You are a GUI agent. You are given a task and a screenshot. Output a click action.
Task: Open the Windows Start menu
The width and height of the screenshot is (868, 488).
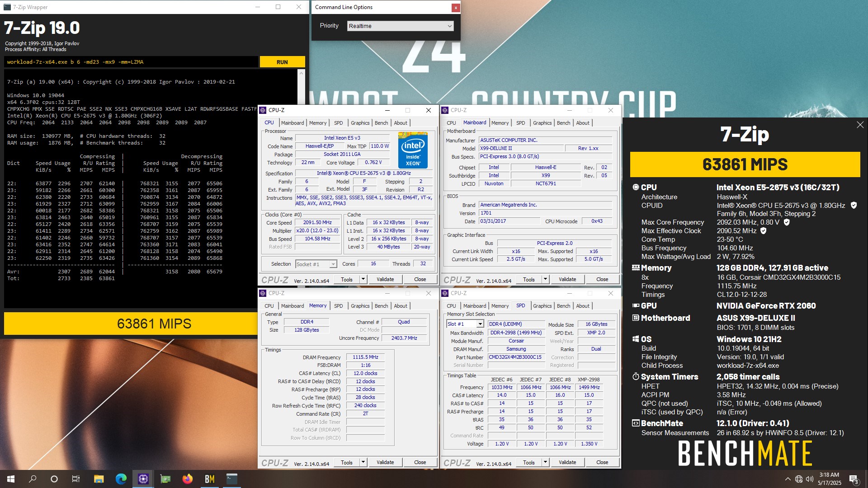click(x=11, y=479)
